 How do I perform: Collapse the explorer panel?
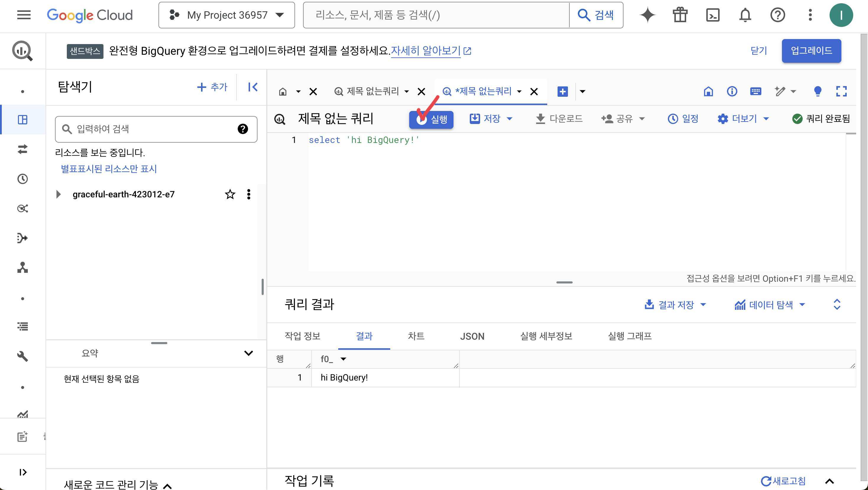(253, 87)
